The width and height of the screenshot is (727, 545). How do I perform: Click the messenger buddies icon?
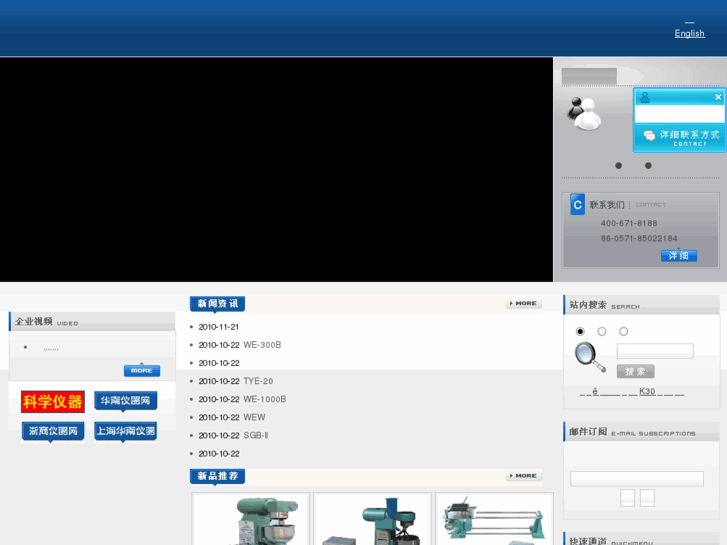[584, 114]
